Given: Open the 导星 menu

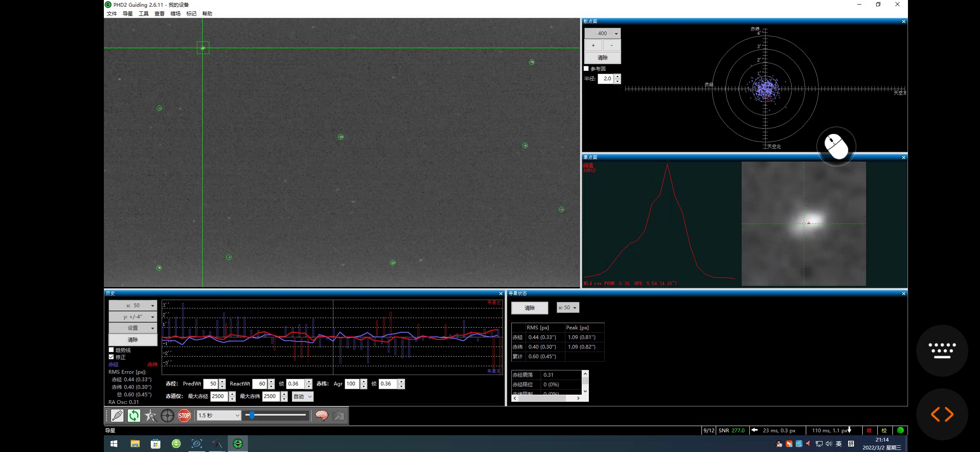Looking at the screenshot, I should coord(128,14).
